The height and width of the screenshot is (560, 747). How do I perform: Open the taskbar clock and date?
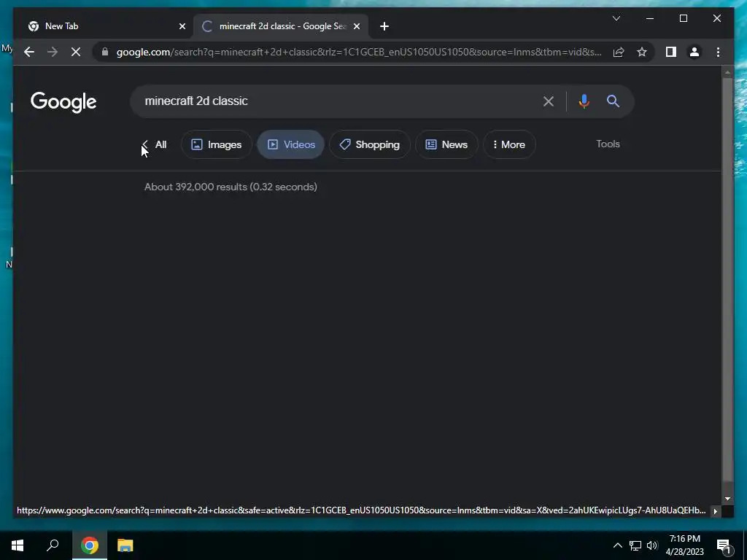pyautogui.click(x=684, y=545)
